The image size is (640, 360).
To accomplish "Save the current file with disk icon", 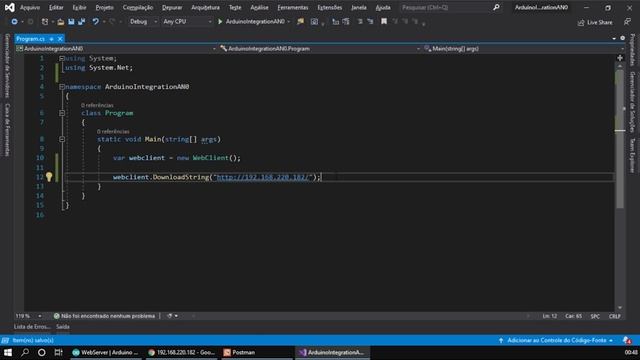I will 71,22.
